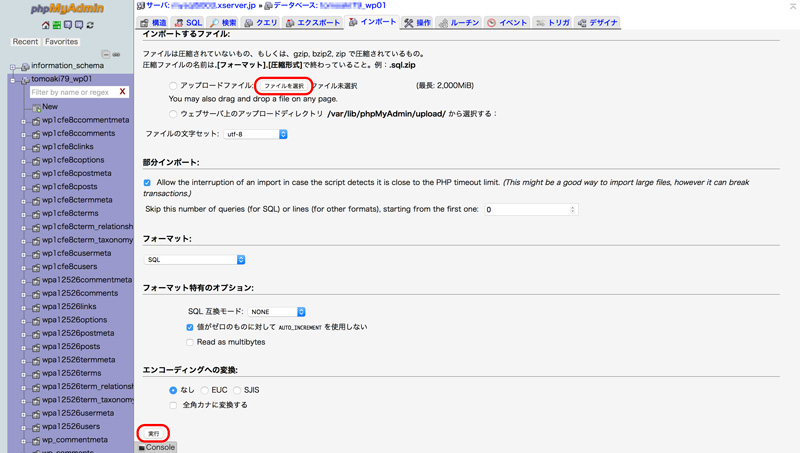Open the Console bar
Screen dimensions: 800x453
click(157, 447)
